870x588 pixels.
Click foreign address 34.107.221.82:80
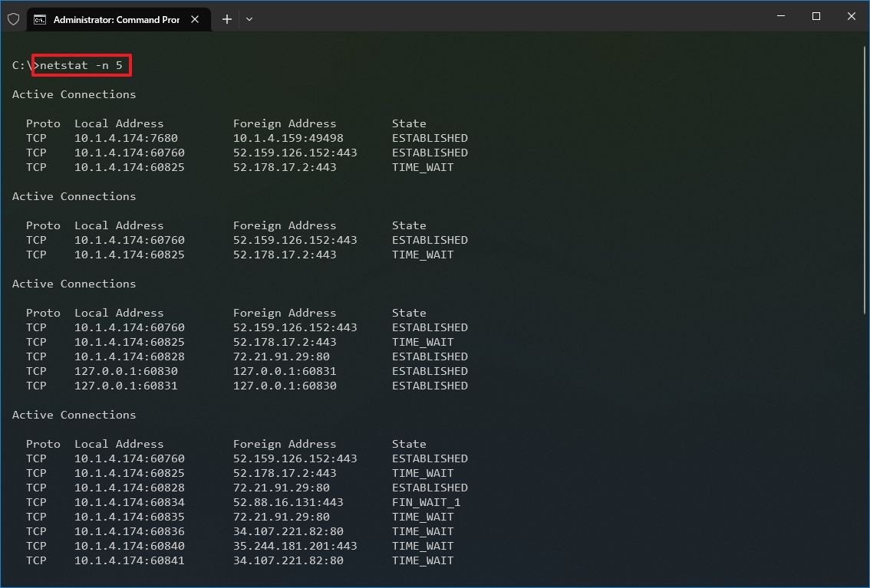288,531
